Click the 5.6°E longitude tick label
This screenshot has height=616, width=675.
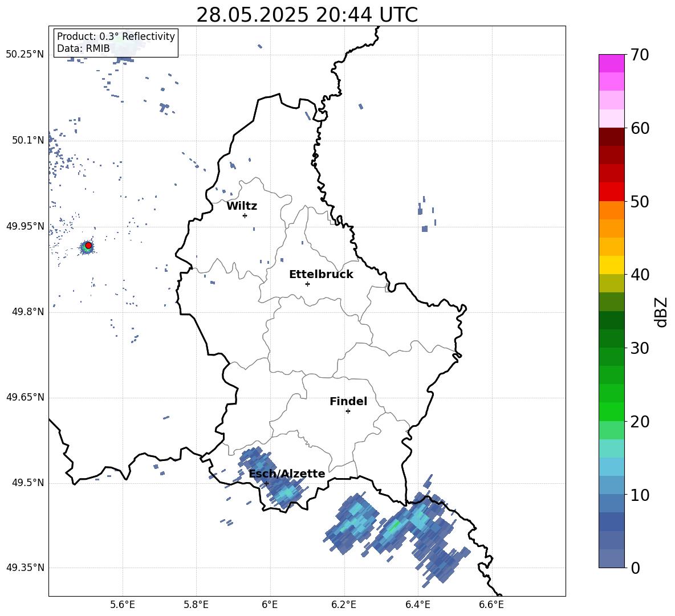click(x=123, y=605)
